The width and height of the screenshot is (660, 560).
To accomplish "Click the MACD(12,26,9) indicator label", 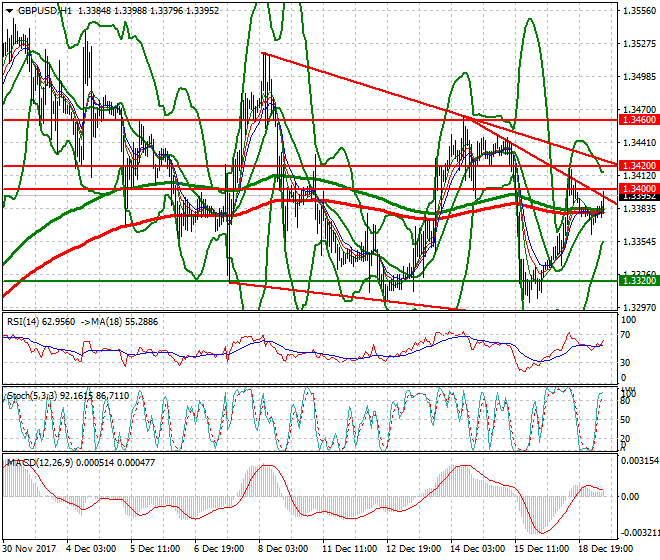I will pyautogui.click(x=40, y=463).
